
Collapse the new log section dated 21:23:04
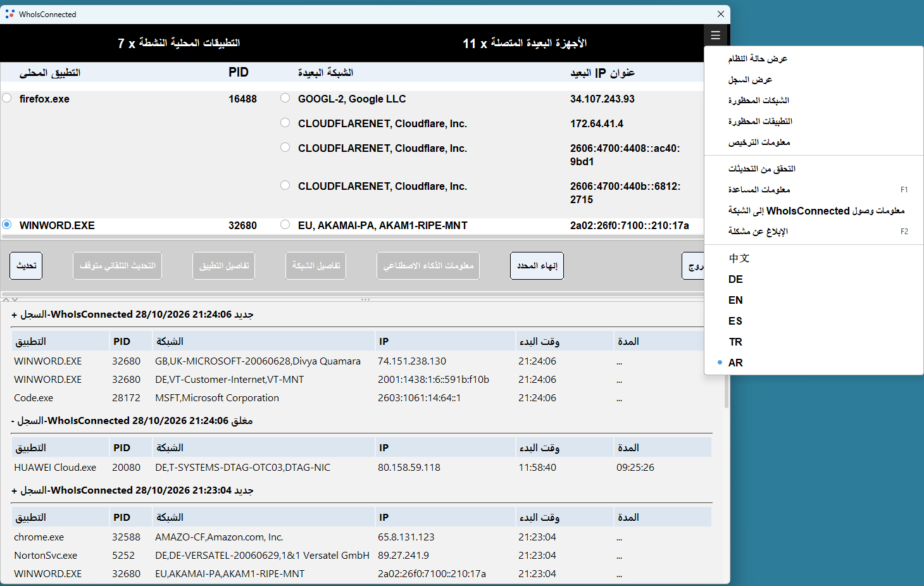click(x=15, y=490)
